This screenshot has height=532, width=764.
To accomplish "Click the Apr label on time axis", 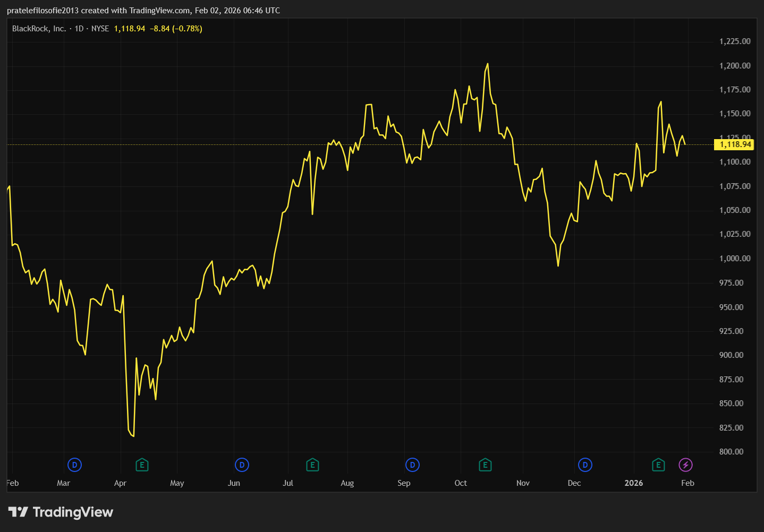I will click(120, 483).
